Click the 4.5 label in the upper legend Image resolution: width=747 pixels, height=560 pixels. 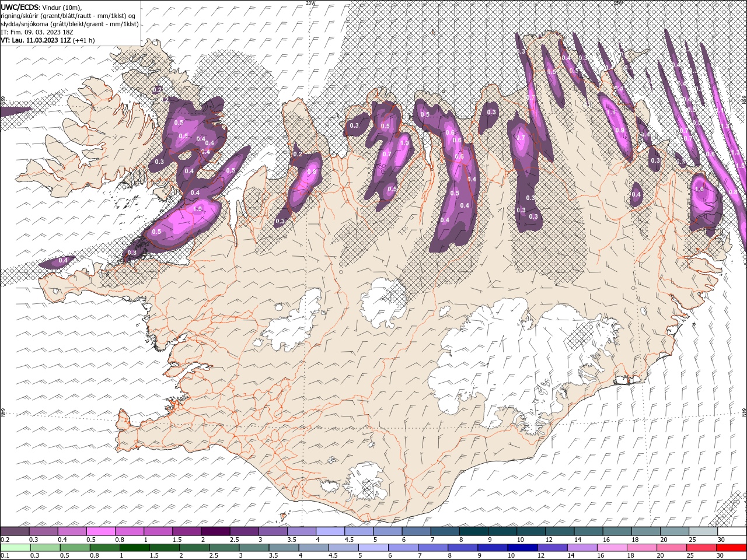click(348, 540)
